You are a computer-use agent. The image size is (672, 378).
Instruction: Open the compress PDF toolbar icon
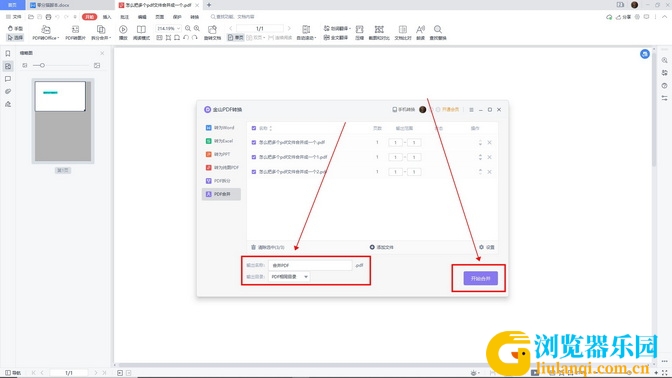359,32
